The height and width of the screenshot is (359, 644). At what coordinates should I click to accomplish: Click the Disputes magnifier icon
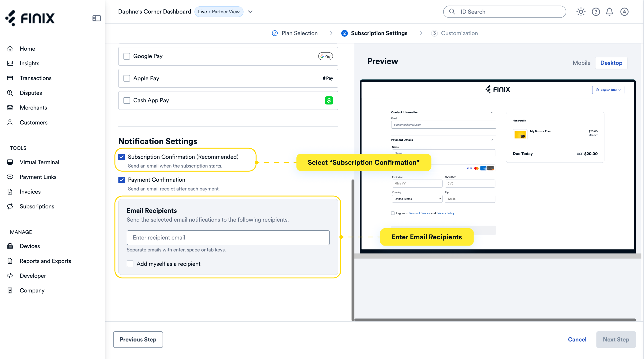point(10,93)
